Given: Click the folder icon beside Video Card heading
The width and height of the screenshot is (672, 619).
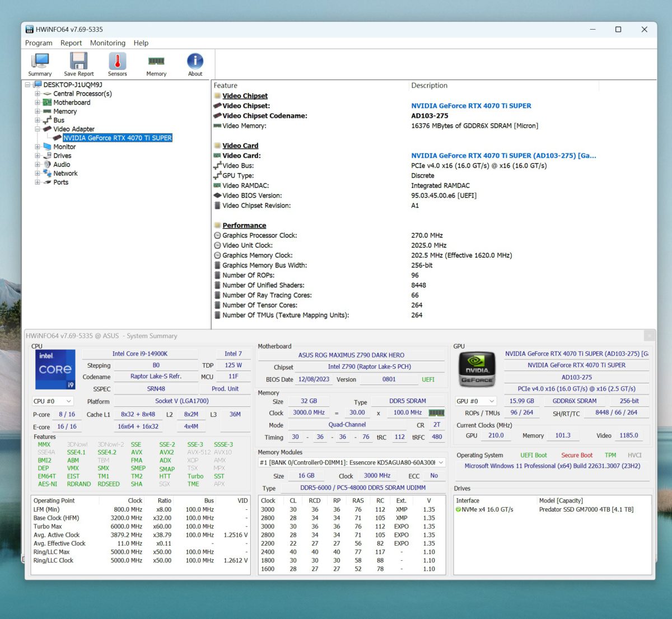Looking at the screenshot, I should coord(217,146).
